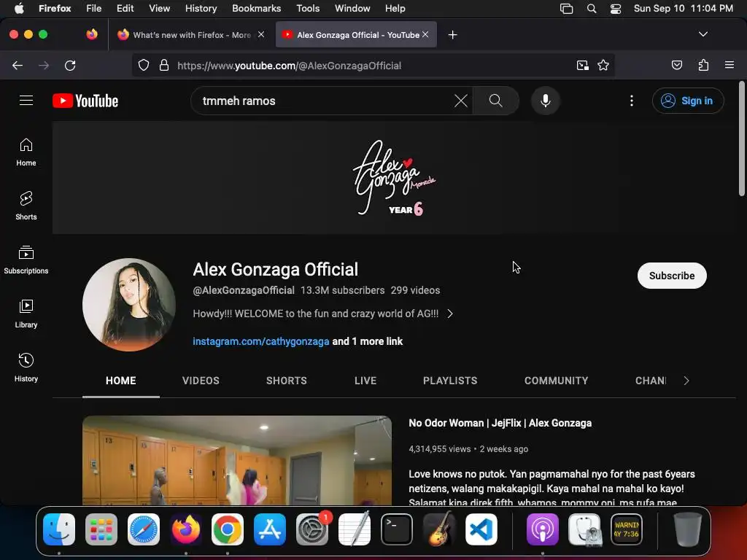This screenshot has height=560, width=747.
Task: Click the page vertical scrollbar
Action: tap(741, 139)
